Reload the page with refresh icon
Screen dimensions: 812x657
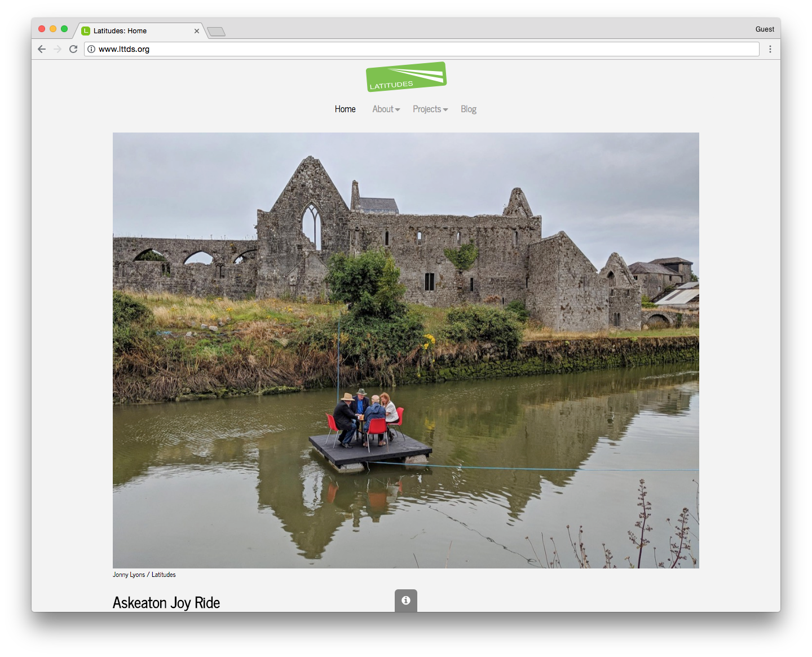click(73, 49)
